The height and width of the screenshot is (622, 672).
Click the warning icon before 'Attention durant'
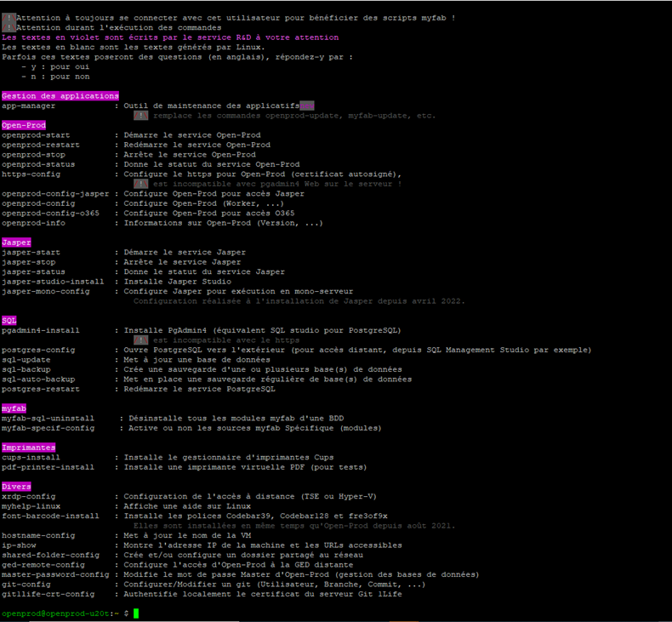click(9, 28)
